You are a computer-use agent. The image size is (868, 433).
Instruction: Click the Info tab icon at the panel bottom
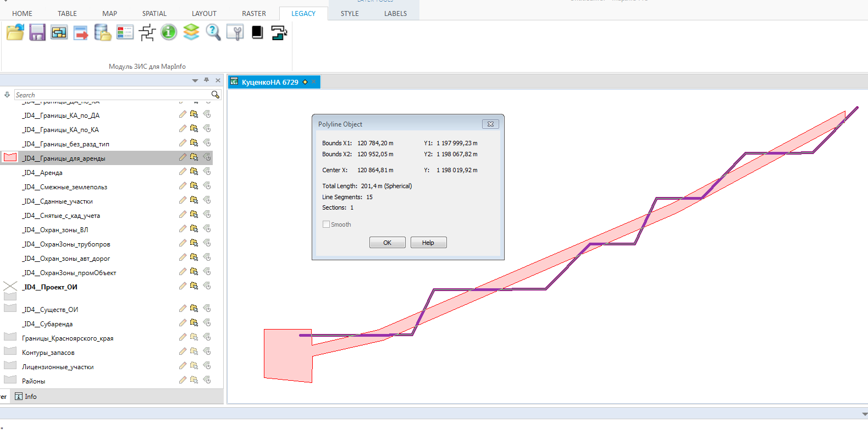(x=19, y=396)
